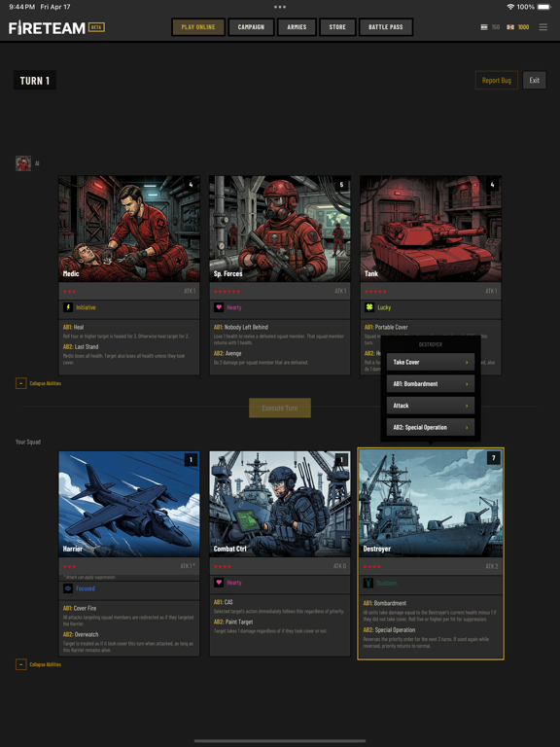Click the Report Bug button
Viewport: 560px width, 747px height.
(x=497, y=80)
